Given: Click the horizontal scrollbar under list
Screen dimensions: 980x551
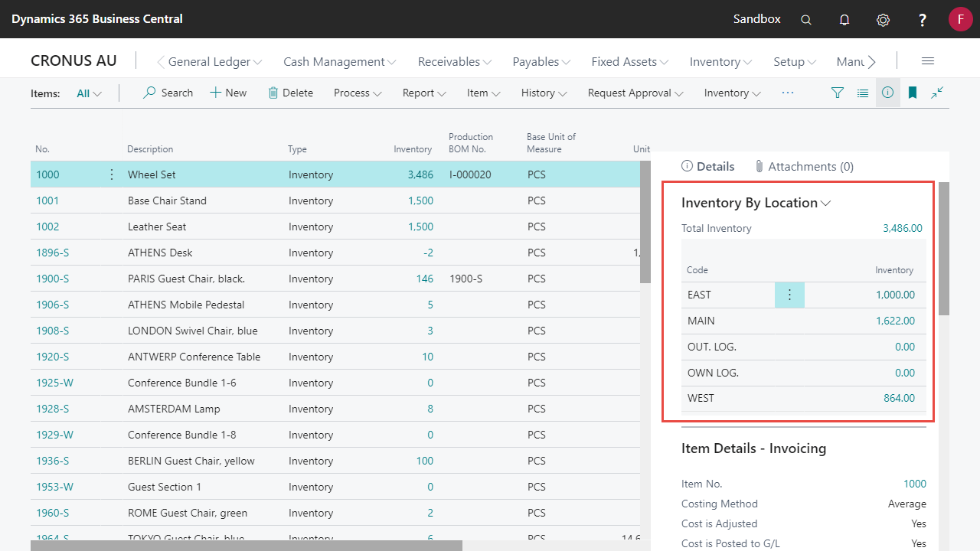Looking at the screenshot, I should (247, 546).
